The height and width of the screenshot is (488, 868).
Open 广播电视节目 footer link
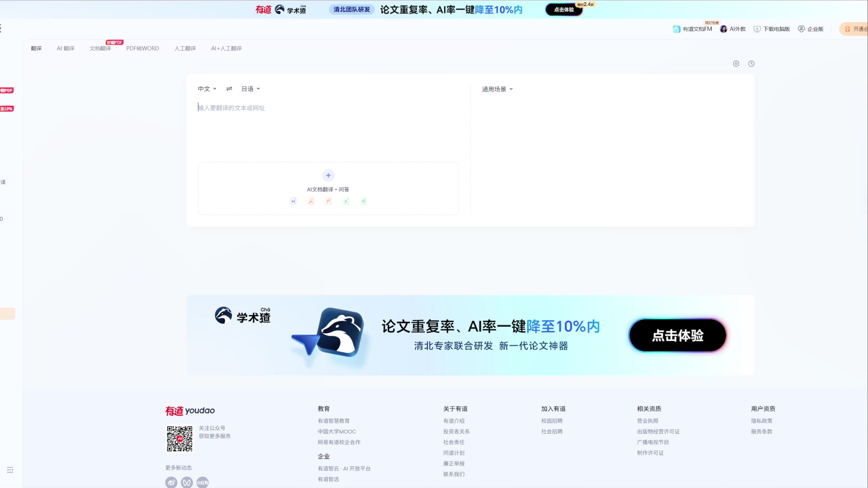(653, 442)
